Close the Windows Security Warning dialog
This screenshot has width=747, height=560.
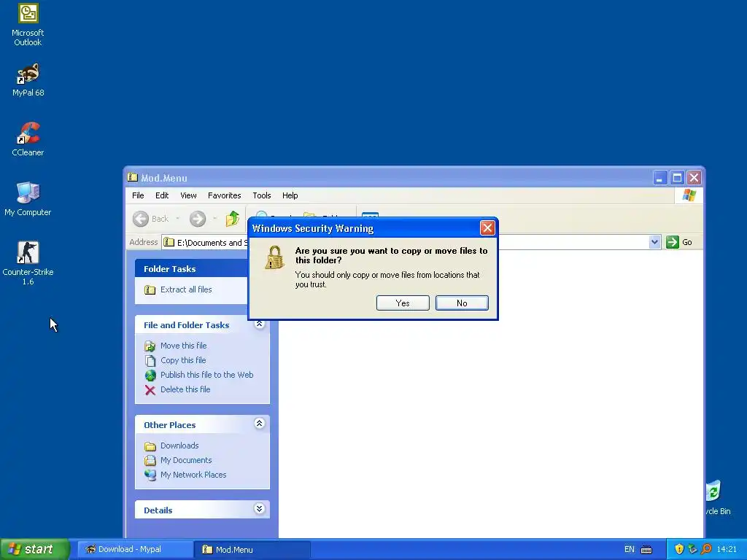tap(487, 228)
